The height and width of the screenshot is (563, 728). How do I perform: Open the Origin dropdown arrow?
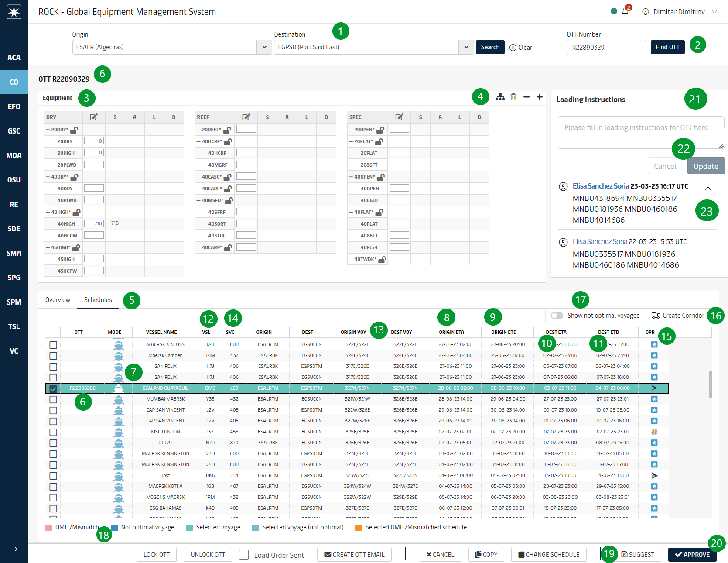point(264,47)
